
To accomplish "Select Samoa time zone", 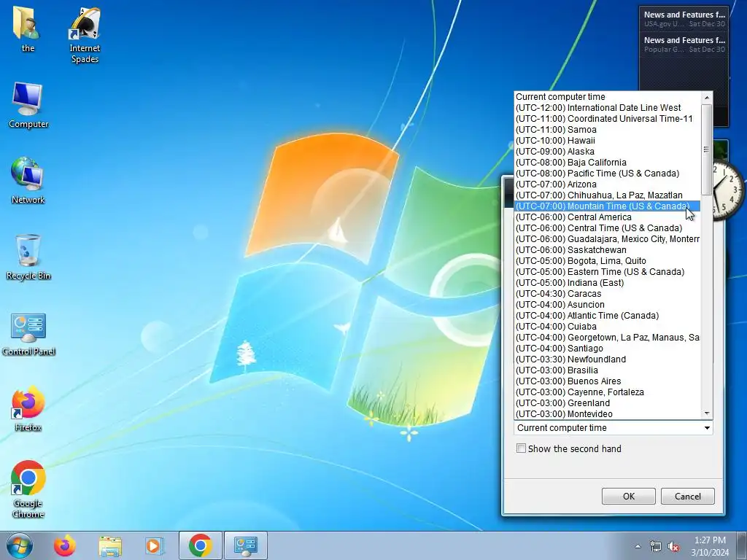I will click(x=608, y=130).
